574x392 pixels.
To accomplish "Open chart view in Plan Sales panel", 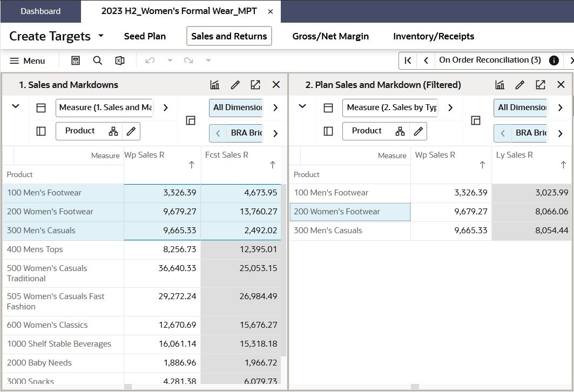I will pos(499,85).
